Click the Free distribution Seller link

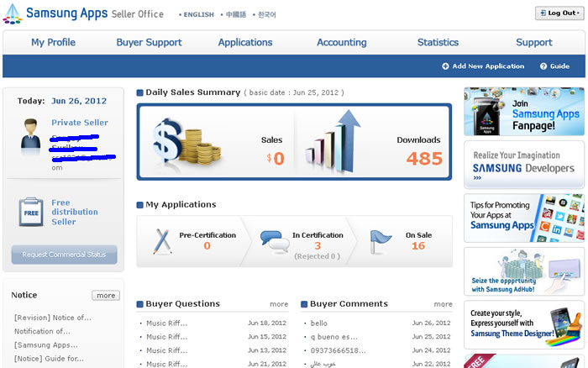pyautogui.click(x=75, y=212)
